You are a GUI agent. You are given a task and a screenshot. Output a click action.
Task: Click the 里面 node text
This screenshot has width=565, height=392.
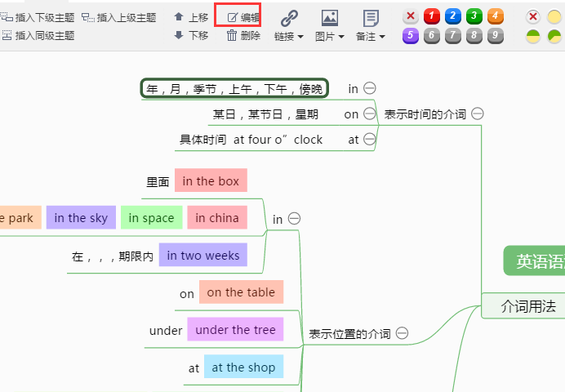158,182
